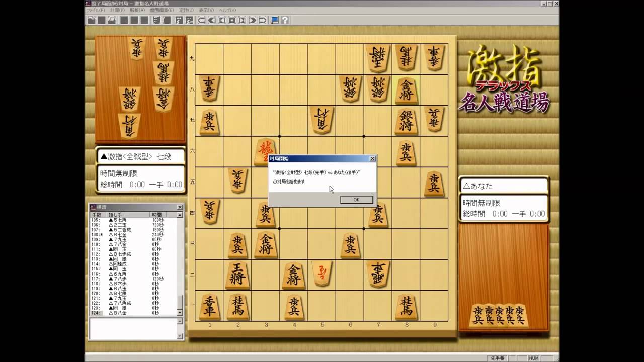Screen dimensions: 644x362
Task: Click move list scrollbar down arrow
Action: [180, 312]
